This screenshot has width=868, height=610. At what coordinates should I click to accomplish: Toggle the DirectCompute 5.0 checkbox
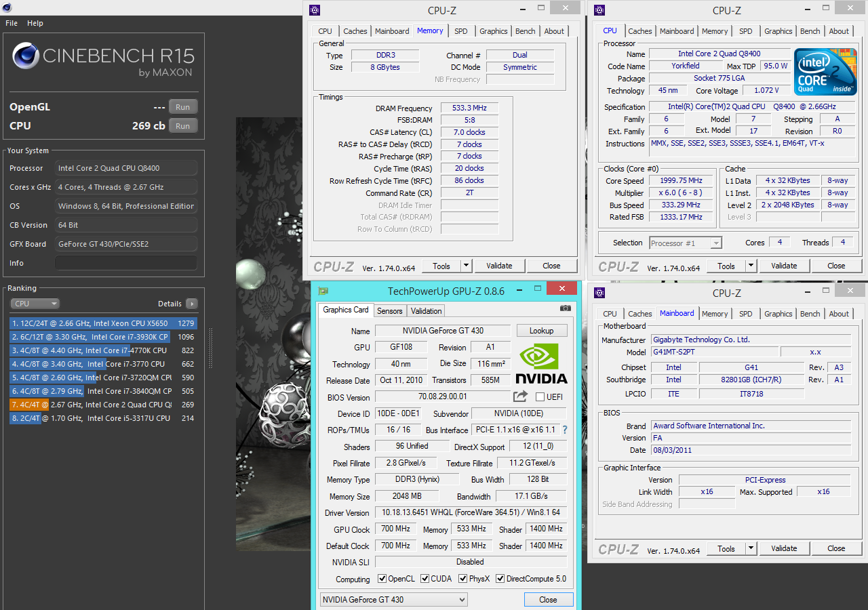500,579
